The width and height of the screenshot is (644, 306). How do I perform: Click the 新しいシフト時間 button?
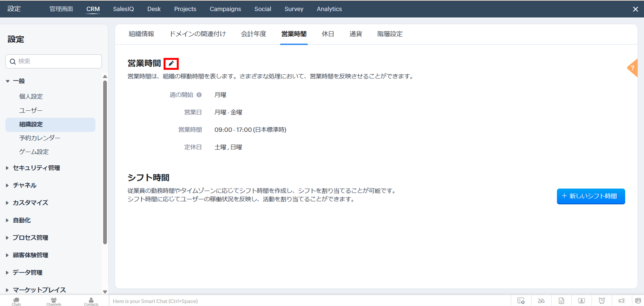[591, 196]
